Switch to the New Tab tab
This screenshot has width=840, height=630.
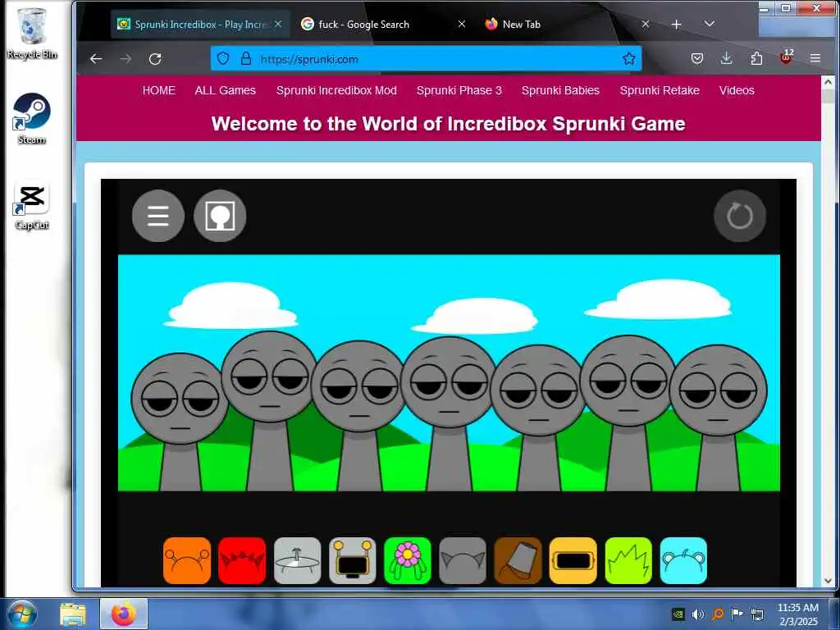click(568, 24)
